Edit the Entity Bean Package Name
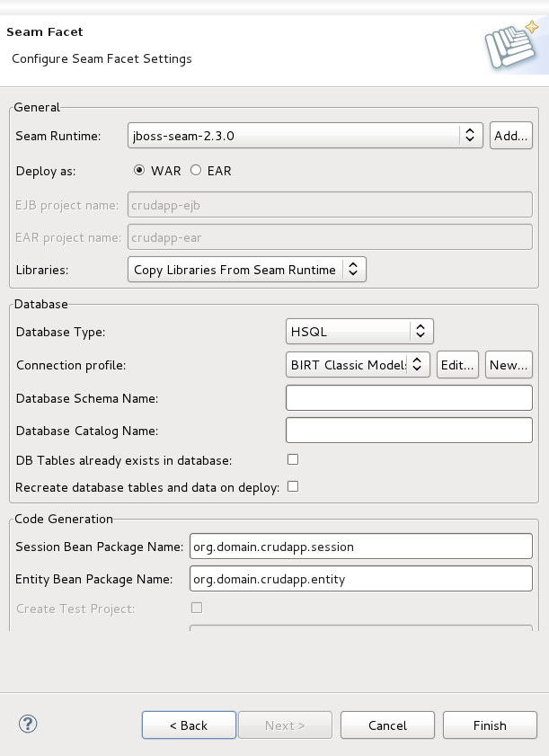Viewport: 549px width, 756px height. pyautogui.click(x=360, y=579)
